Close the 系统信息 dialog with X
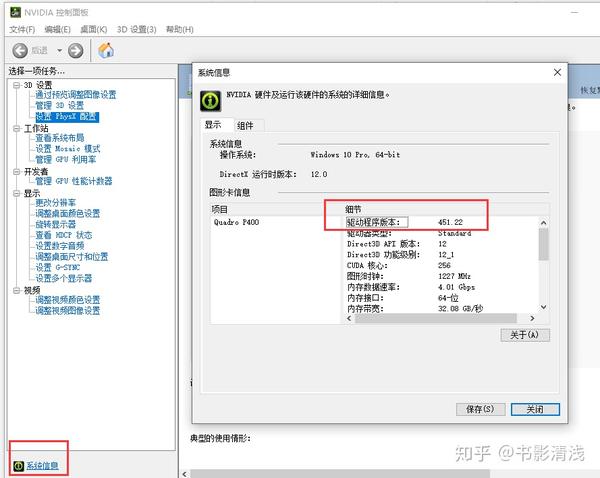600x478 pixels. pos(558,72)
